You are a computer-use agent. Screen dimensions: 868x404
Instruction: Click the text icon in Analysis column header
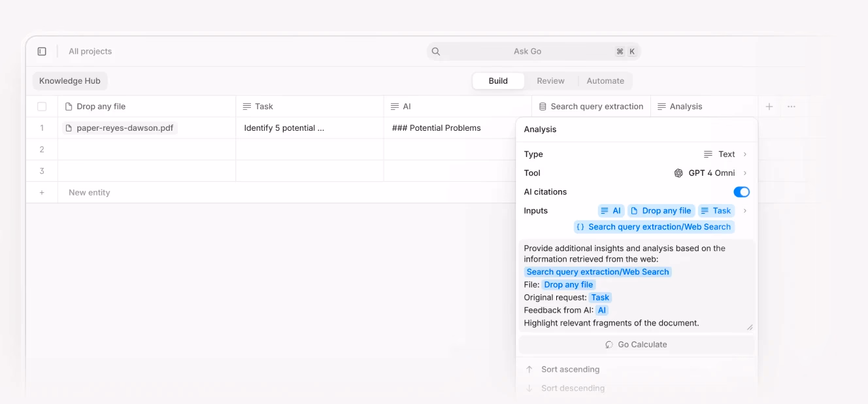[x=661, y=107]
